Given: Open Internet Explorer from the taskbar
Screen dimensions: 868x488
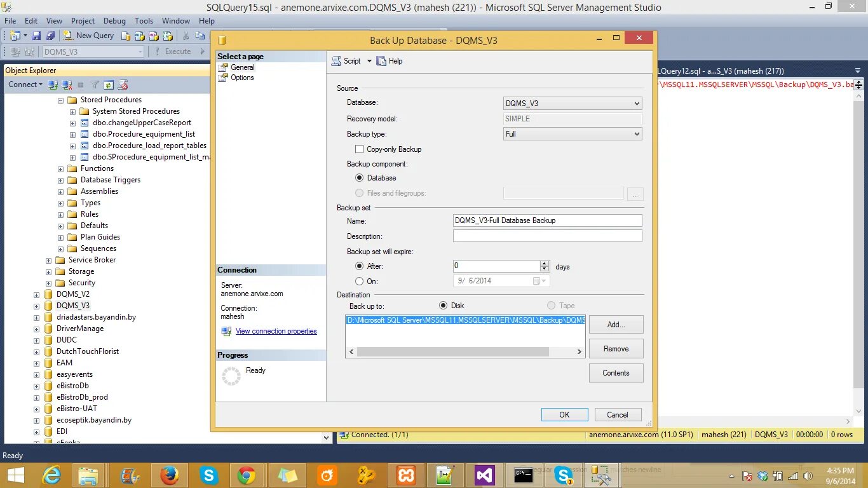Looking at the screenshot, I should tap(51, 475).
